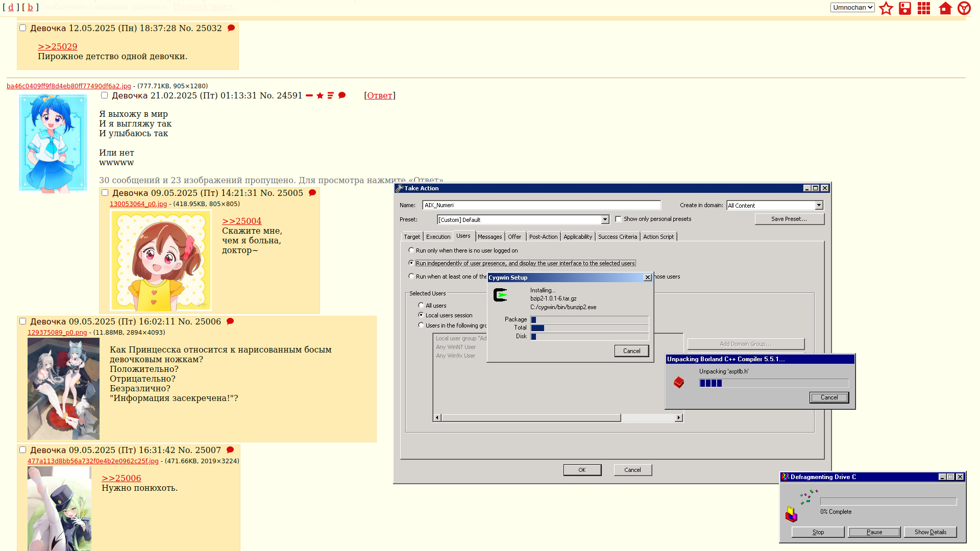This screenshot has width=980, height=551.
Task: Open the Action Script tab
Action: (x=658, y=237)
